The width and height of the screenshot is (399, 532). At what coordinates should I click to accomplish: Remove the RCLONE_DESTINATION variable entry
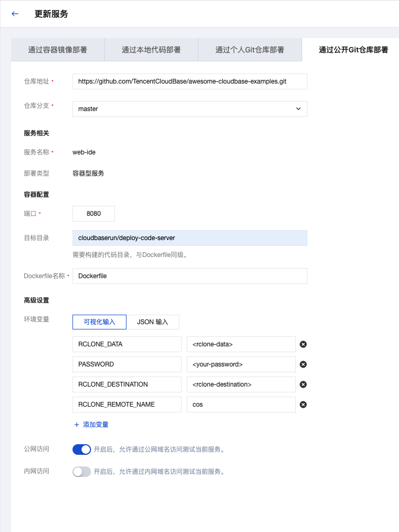click(303, 384)
